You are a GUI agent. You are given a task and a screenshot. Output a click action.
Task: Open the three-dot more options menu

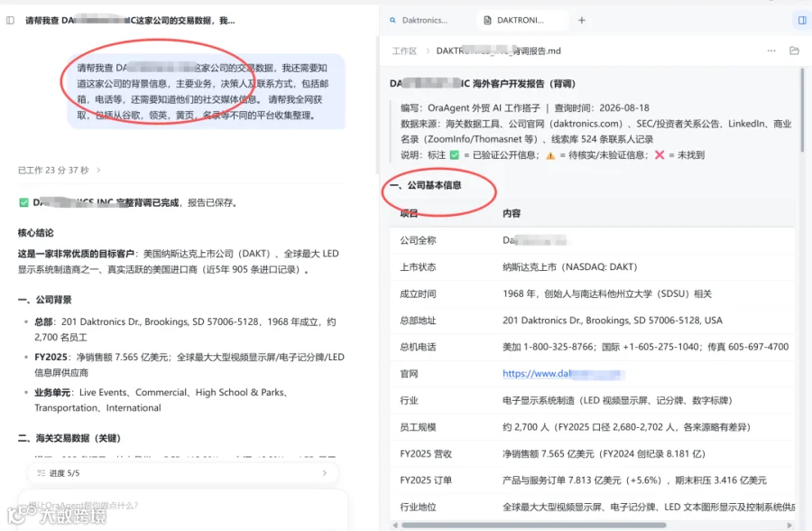coord(771,51)
